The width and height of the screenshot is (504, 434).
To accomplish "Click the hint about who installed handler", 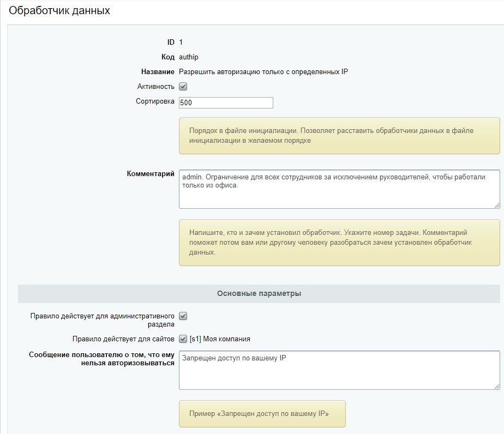I will point(339,243).
